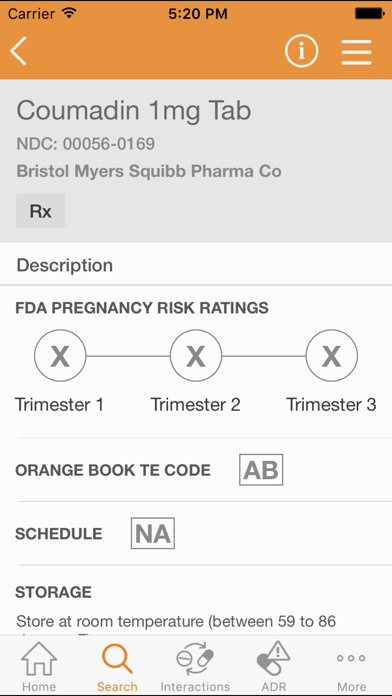Select the Trimester 1 X rating circle

(x=60, y=356)
